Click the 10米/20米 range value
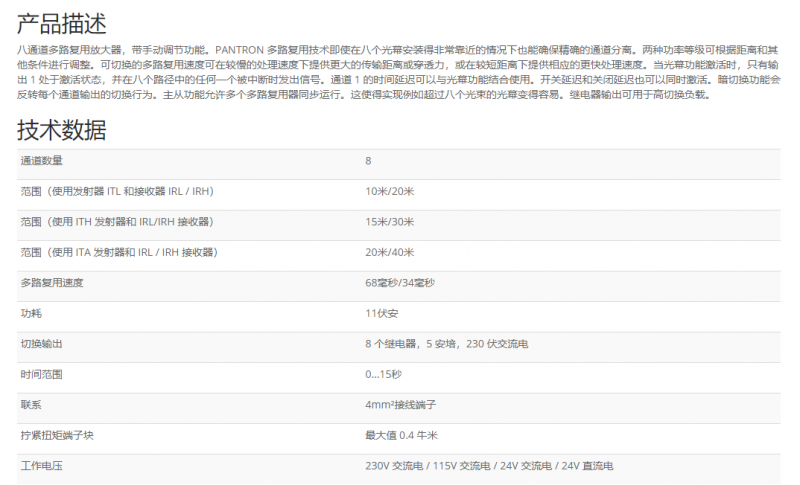This screenshot has width=800, height=485. (x=389, y=191)
